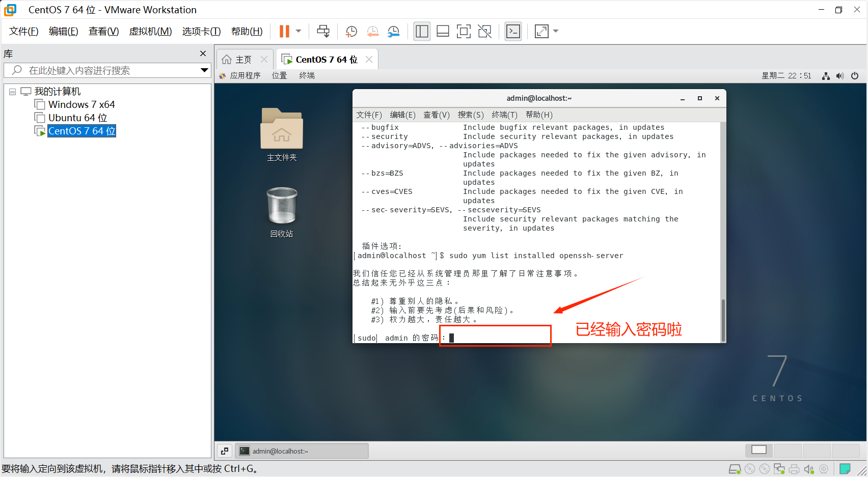Screen dimensions: 868x477
Task: Open the power options dropdown beside Pause
Action: coord(299,31)
